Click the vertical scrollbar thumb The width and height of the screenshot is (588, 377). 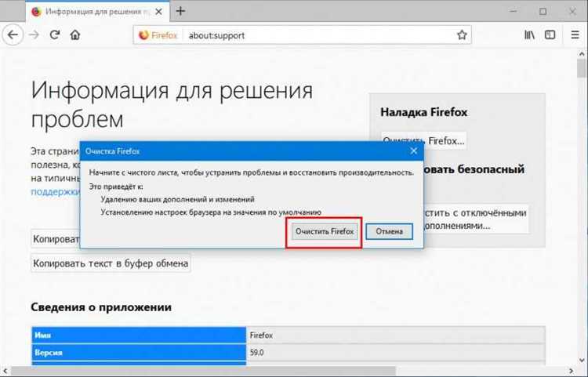pos(582,67)
